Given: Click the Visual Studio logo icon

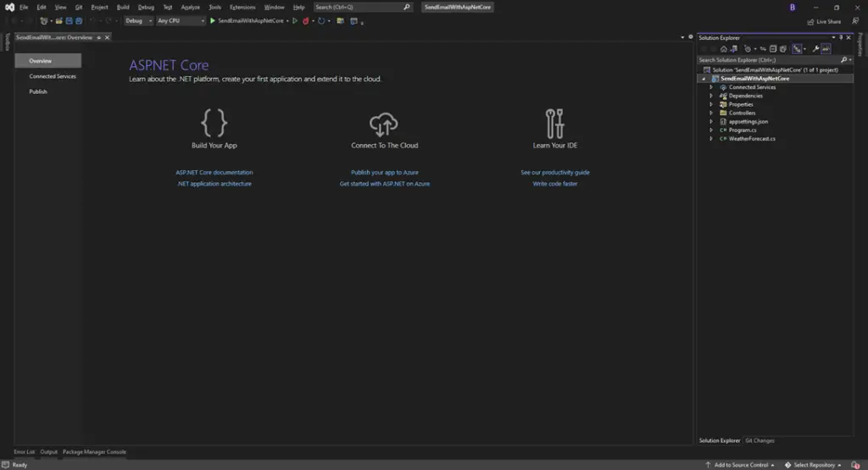Looking at the screenshot, I should [9, 7].
